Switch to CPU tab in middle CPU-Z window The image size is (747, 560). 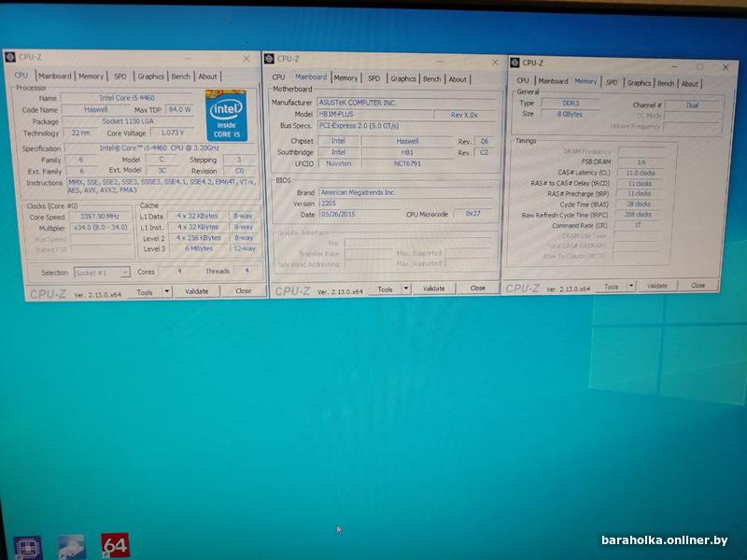[278, 77]
